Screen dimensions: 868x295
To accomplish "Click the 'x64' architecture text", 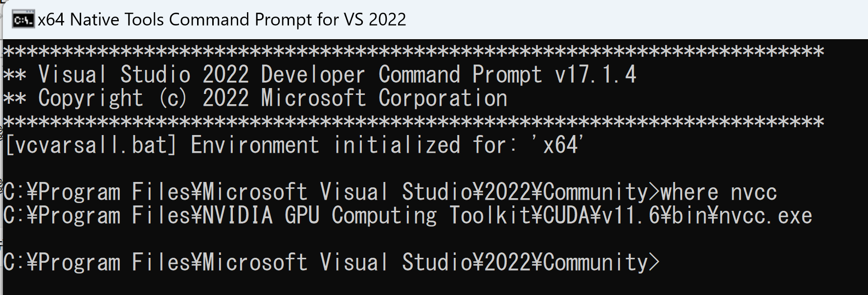I will click(x=558, y=145).
